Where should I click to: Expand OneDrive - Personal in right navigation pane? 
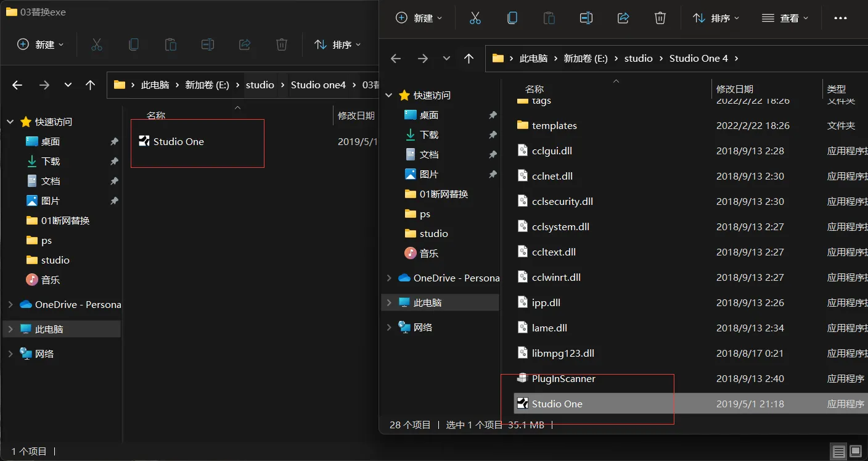click(389, 278)
